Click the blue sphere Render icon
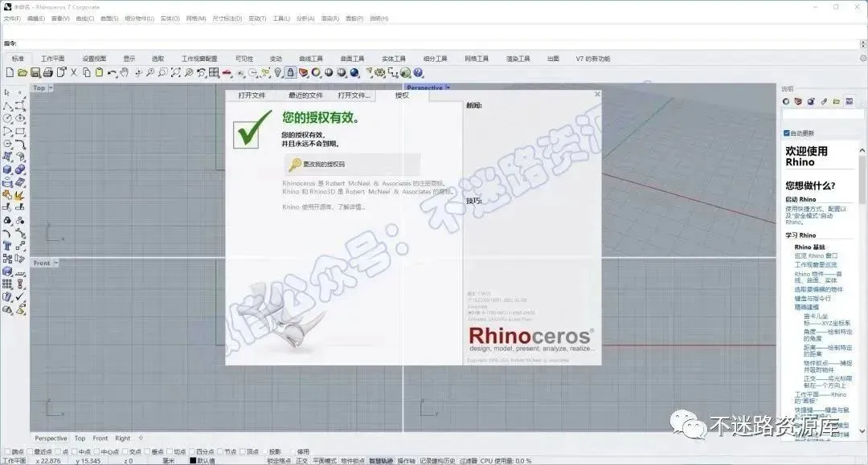The image size is (868, 465). pos(354,72)
